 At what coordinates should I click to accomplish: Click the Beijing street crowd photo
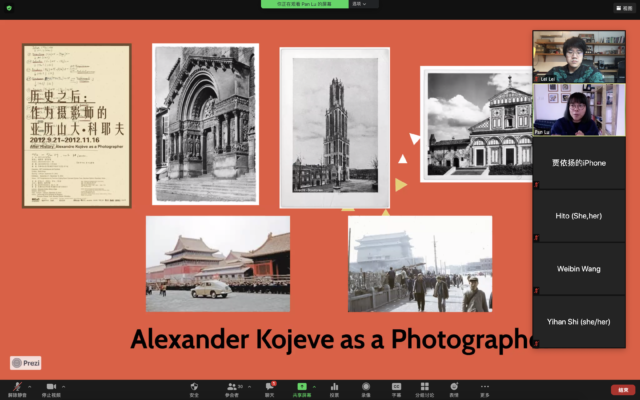click(x=420, y=264)
